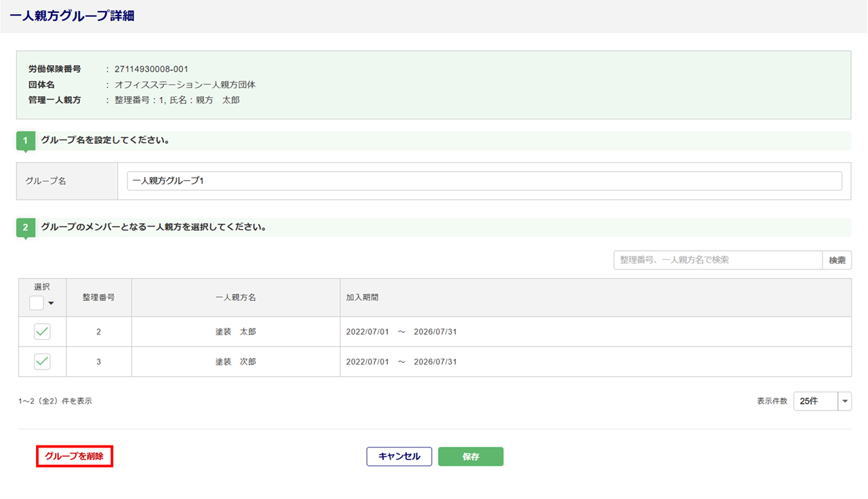Select the 塗装 太郎 name cell
This screenshot has width=868, height=499.
point(235,332)
